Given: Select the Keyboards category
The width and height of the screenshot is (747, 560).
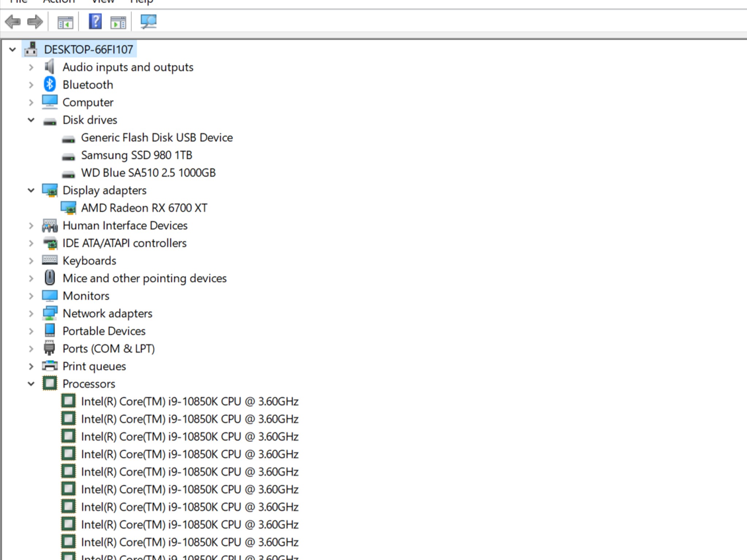Looking at the screenshot, I should 89,261.
